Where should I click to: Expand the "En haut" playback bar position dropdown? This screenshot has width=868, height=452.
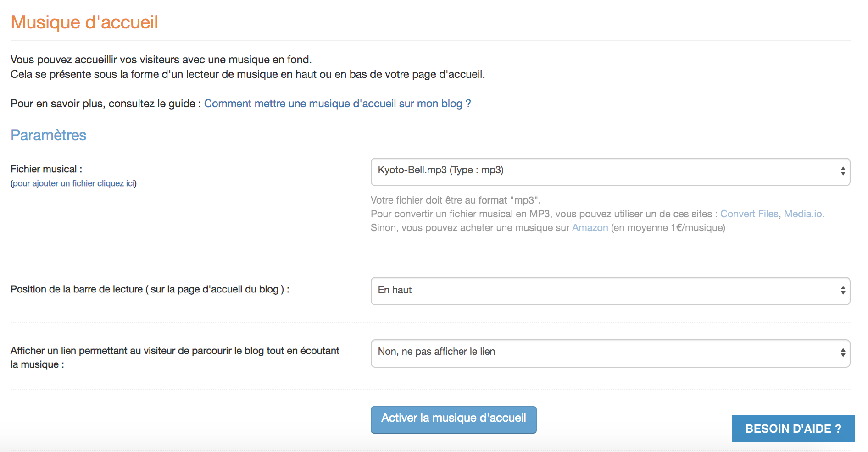coord(610,291)
